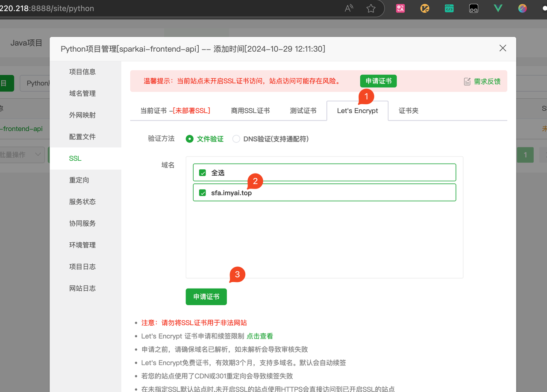The height and width of the screenshot is (392, 547).
Task: Open the rainbow color picker extension icon
Action: tap(523, 8)
